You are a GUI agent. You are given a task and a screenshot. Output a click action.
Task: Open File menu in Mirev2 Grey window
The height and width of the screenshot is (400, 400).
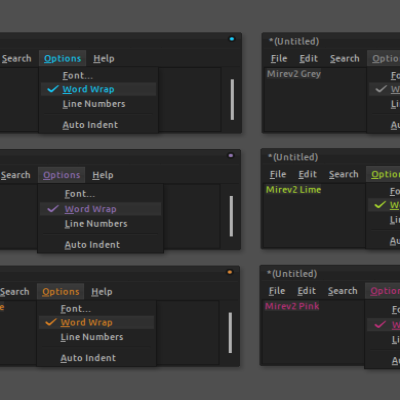click(x=279, y=58)
